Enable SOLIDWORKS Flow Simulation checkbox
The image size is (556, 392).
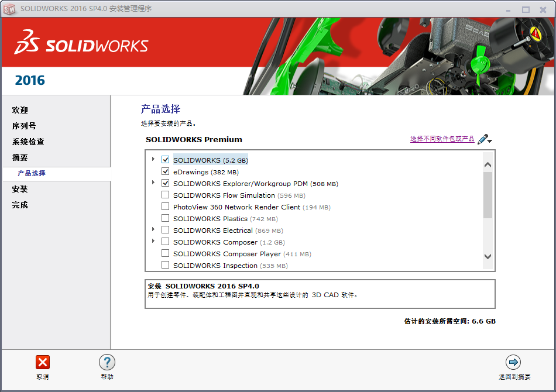[165, 195]
